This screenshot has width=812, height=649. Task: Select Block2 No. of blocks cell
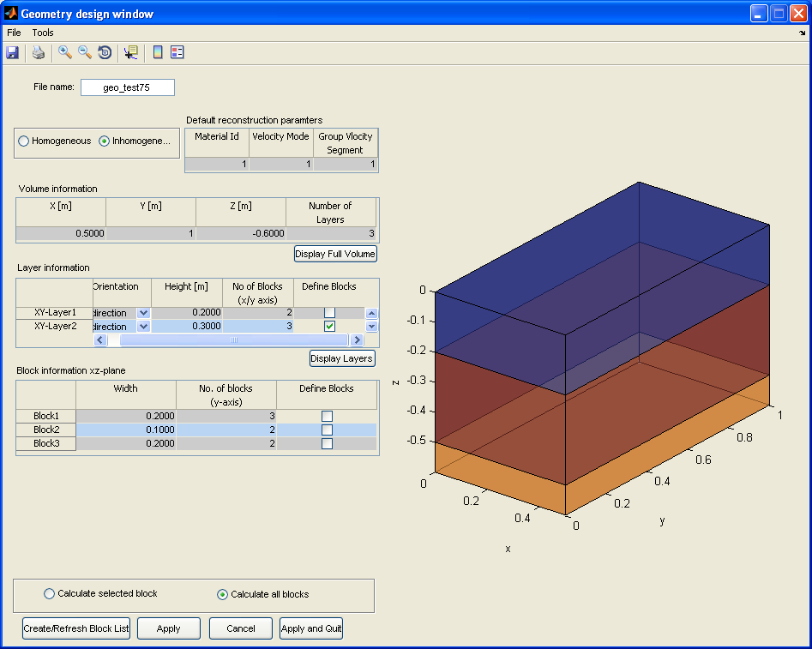coord(226,430)
